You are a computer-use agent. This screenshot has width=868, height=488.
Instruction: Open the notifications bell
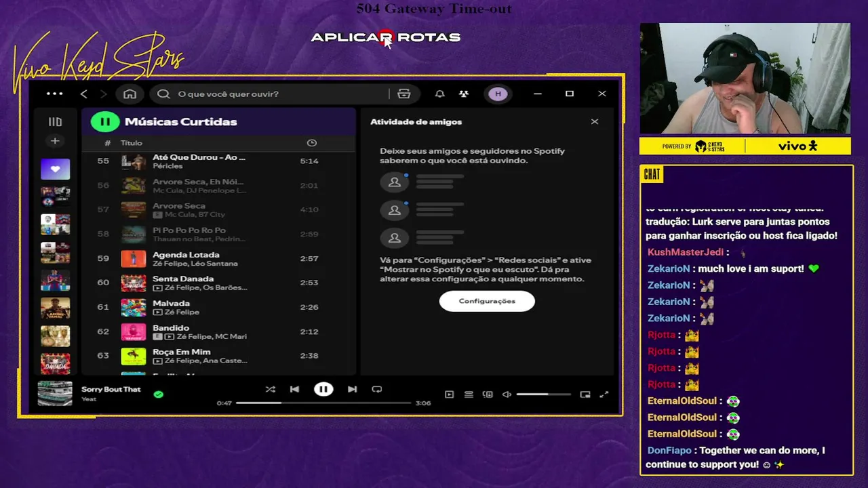point(439,94)
